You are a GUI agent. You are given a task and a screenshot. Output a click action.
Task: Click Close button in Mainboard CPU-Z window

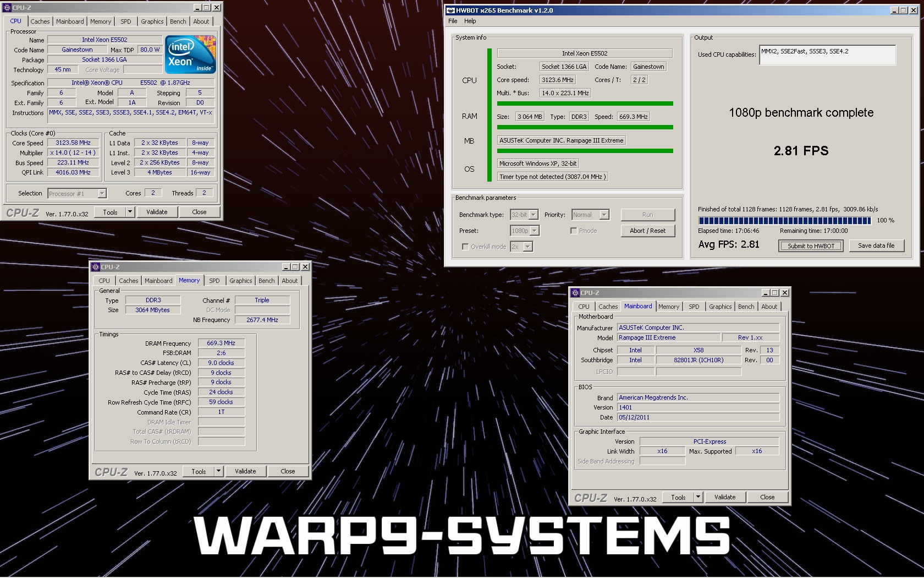(x=767, y=497)
